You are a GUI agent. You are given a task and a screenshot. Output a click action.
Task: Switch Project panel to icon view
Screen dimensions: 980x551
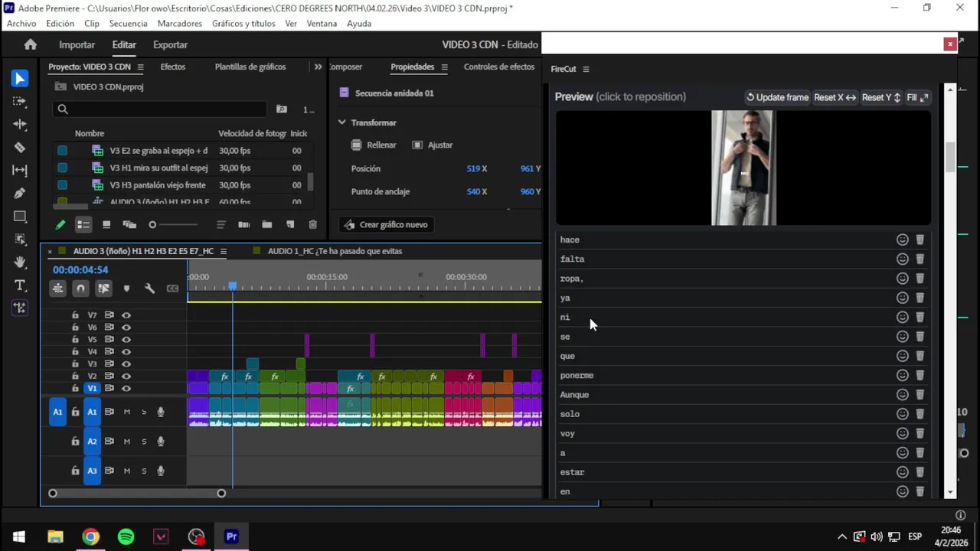point(106,224)
